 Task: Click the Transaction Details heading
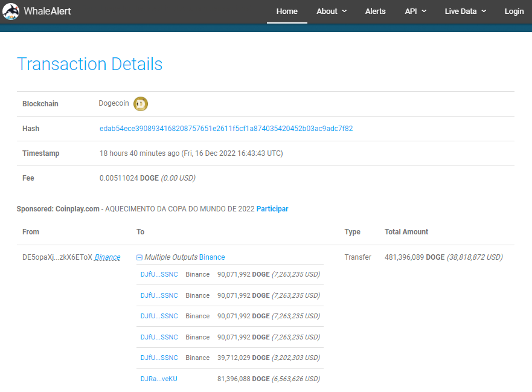pos(89,64)
